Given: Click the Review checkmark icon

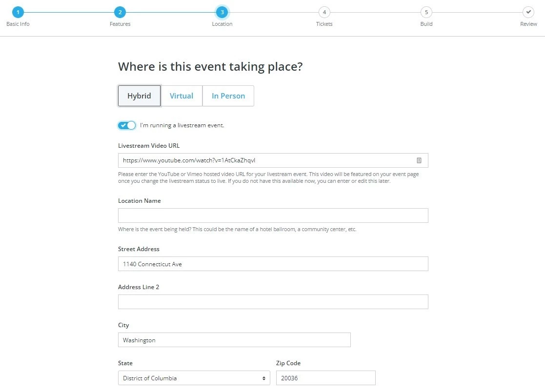Looking at the screenshot, I should 528,12.
